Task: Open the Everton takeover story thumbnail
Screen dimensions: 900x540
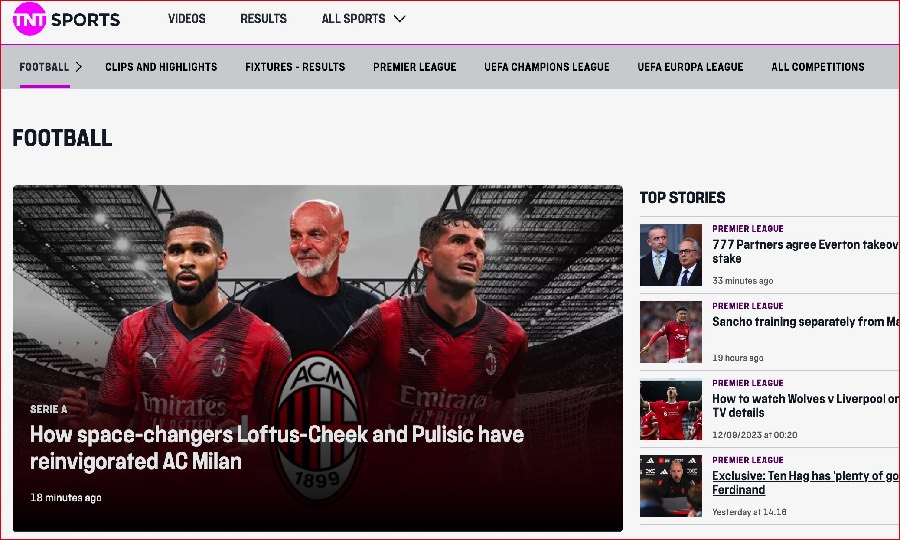Action: (670, 255)
